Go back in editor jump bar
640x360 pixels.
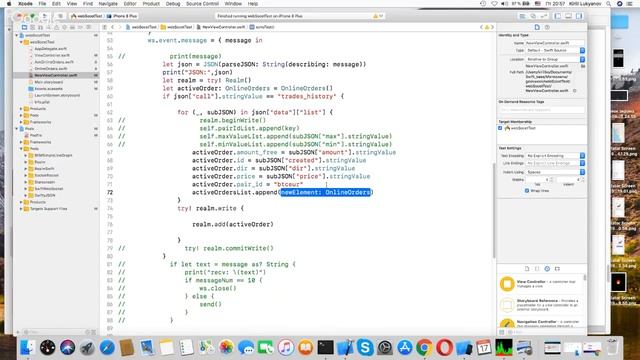click(x=112, y=27)
